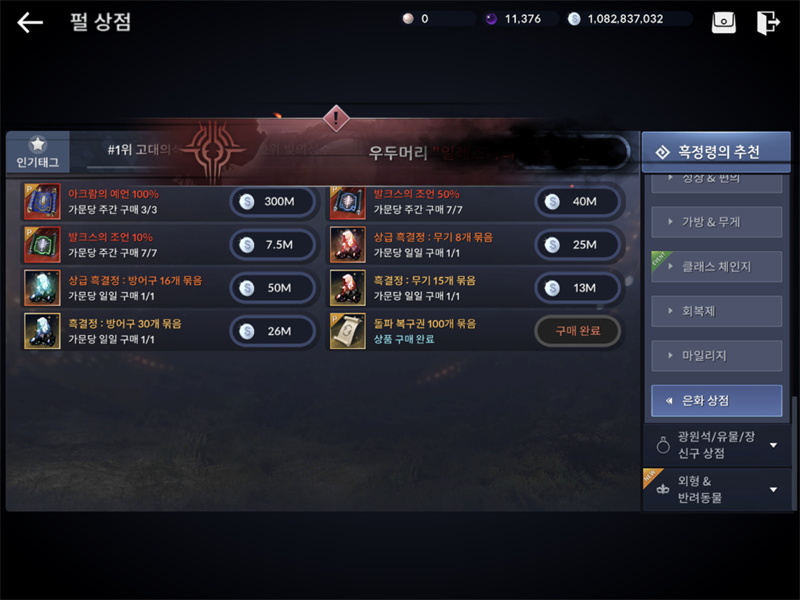Click the 구매 완료 button
Viewport: 800px width, 600px height.
click(578, 331)
